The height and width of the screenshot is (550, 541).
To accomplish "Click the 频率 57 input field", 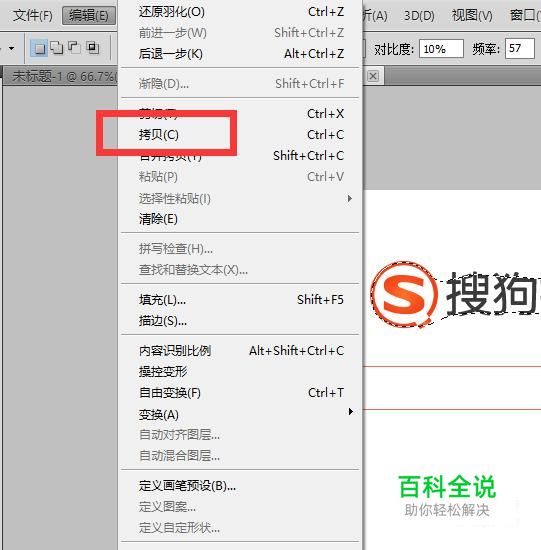I will (x=520, y=48).
